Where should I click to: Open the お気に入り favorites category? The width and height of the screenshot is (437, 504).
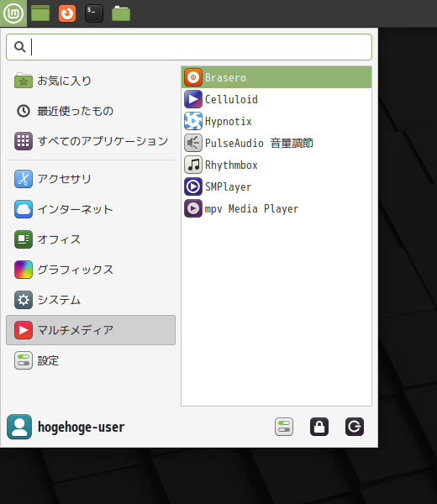tap(91, 81)
